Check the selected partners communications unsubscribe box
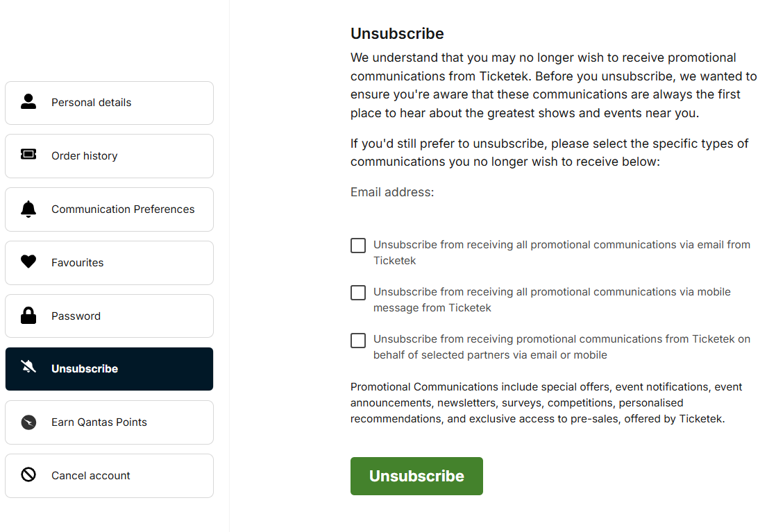 tap(358, 340)
